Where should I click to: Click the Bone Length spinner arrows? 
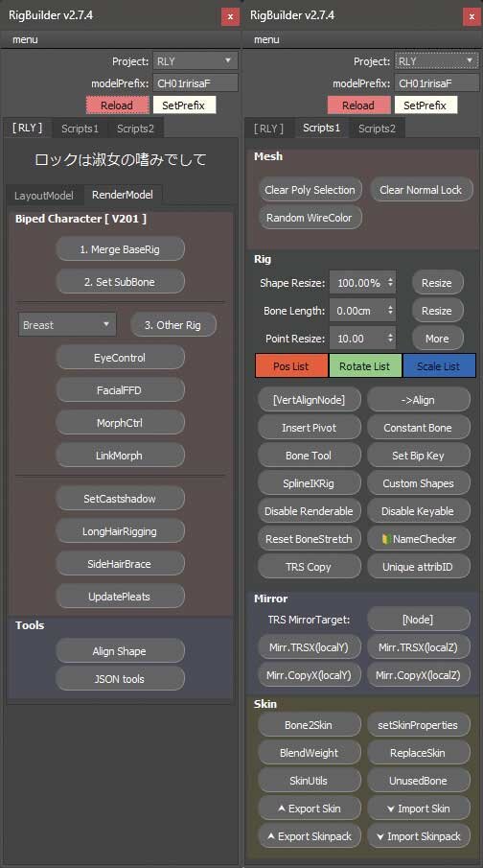coord(391,310)
